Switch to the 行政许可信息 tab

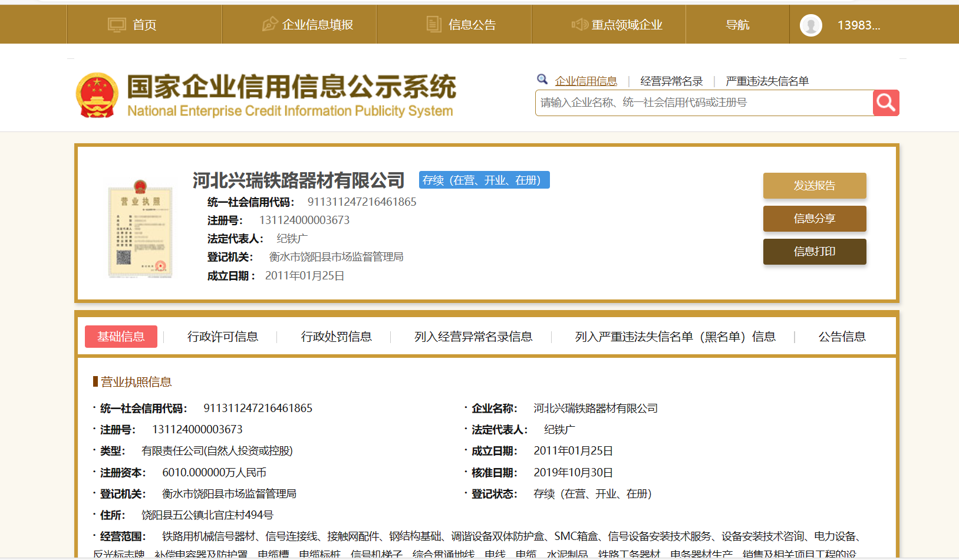pyautogui.click(x=222, y=337)
